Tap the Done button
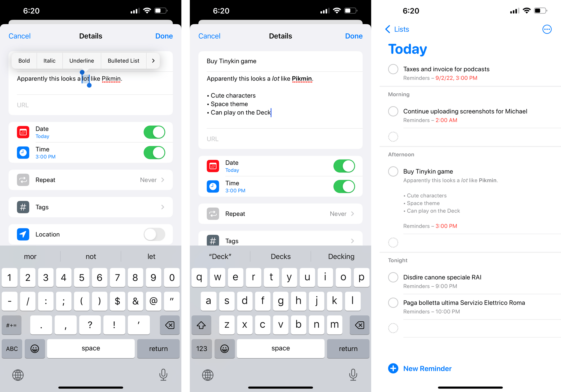This screenshot has width=561, height=392. 164,36
